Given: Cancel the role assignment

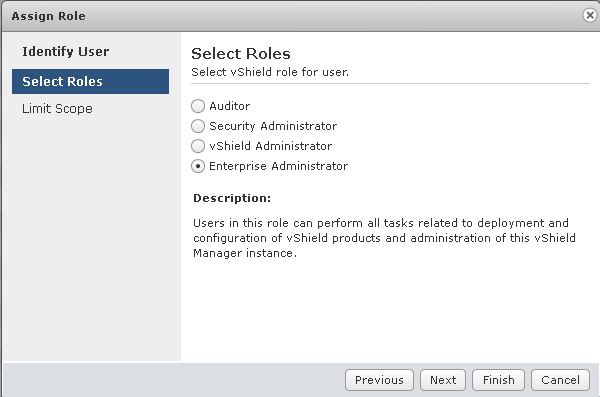Looking at the screenshot, I should [560, 380].
